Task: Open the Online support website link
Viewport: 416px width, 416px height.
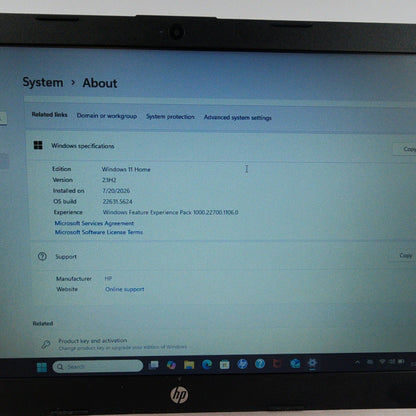Action: (125, 289)
